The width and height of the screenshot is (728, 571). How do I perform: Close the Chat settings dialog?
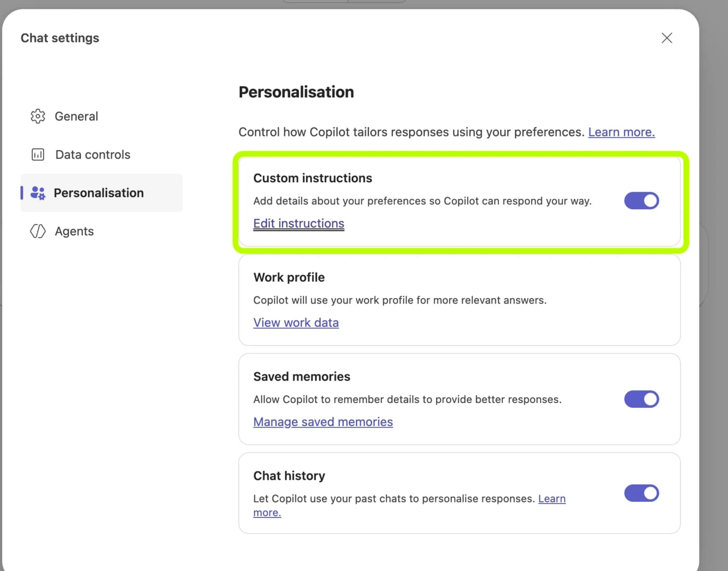667,38
